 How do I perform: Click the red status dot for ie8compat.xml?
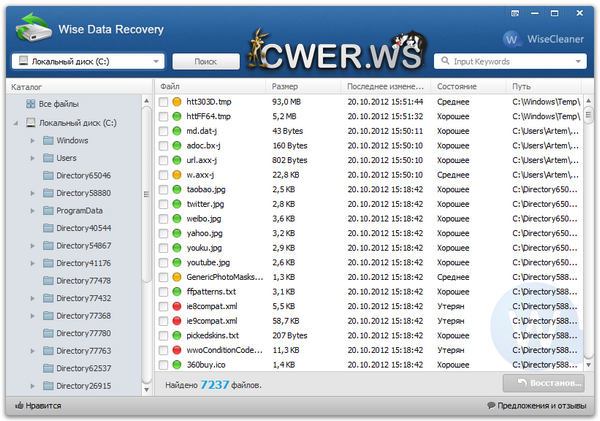tap(176, 306)
